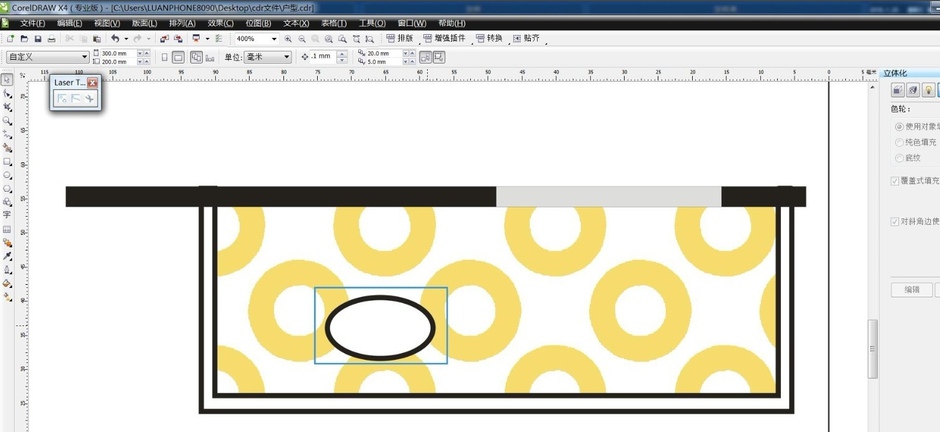Click the Save icon in the toolbar
This screenshot has height=432, width=940.
[38, 39]
